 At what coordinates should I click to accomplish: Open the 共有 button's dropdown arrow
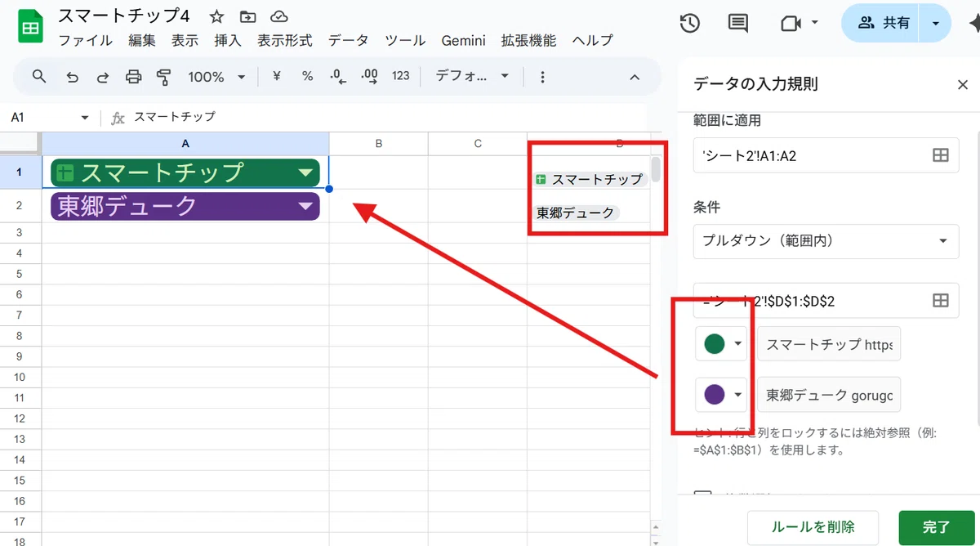pos(936,24)
